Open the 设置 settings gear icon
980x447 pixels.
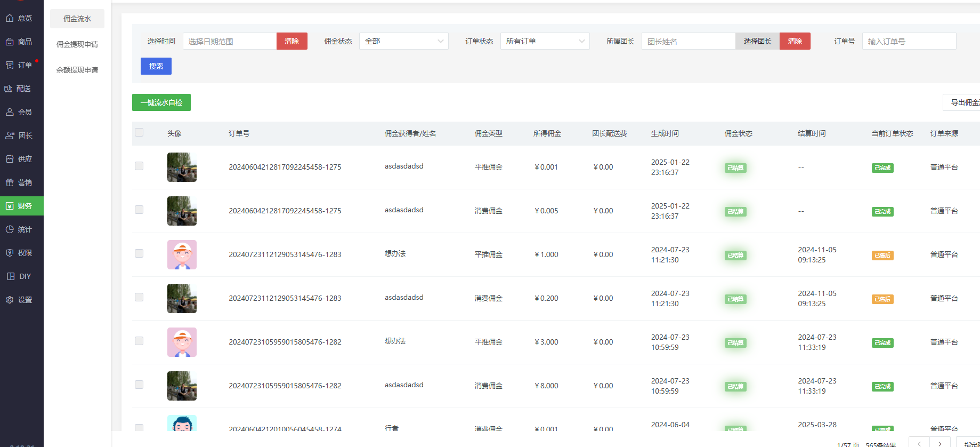coord(10,300)
